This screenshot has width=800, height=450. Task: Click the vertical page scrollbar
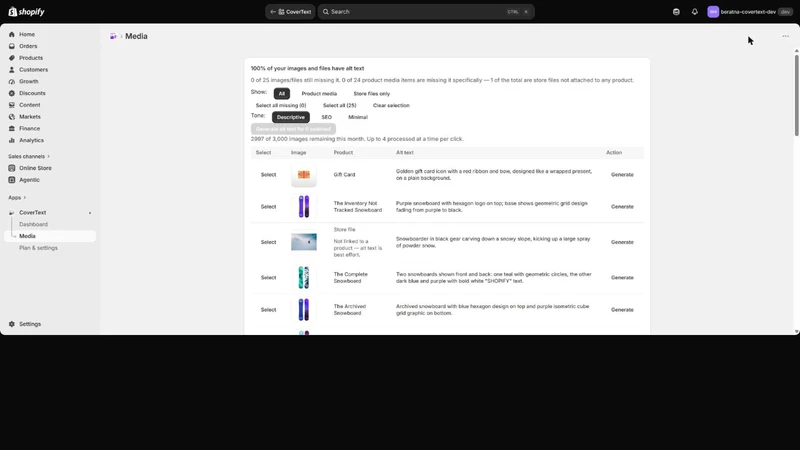796,95
